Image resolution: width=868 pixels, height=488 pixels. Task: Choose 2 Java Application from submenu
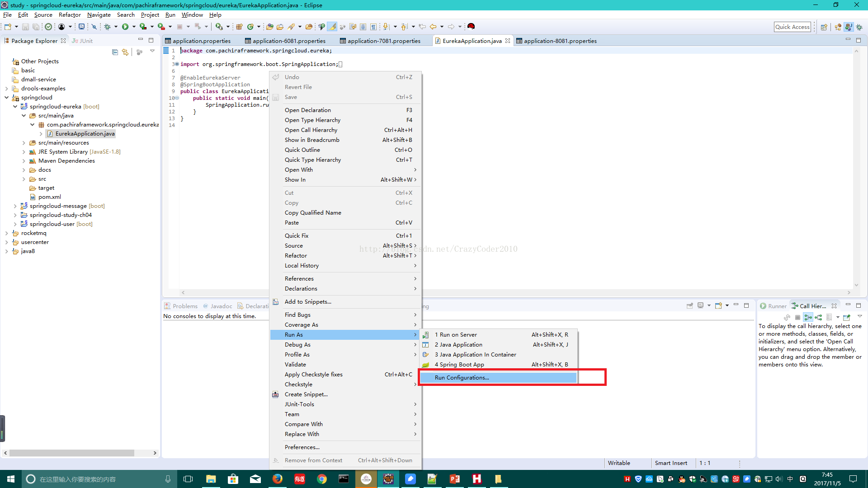click(x=498, y=344)
